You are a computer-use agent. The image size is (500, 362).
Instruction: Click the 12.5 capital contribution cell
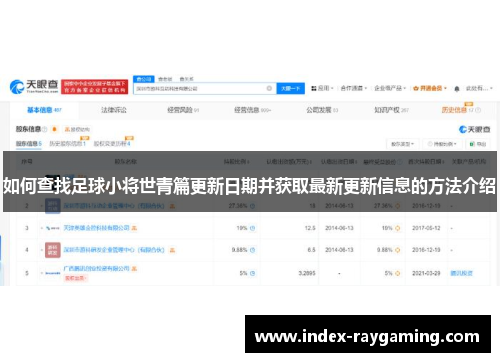click(x=310, y=228)
